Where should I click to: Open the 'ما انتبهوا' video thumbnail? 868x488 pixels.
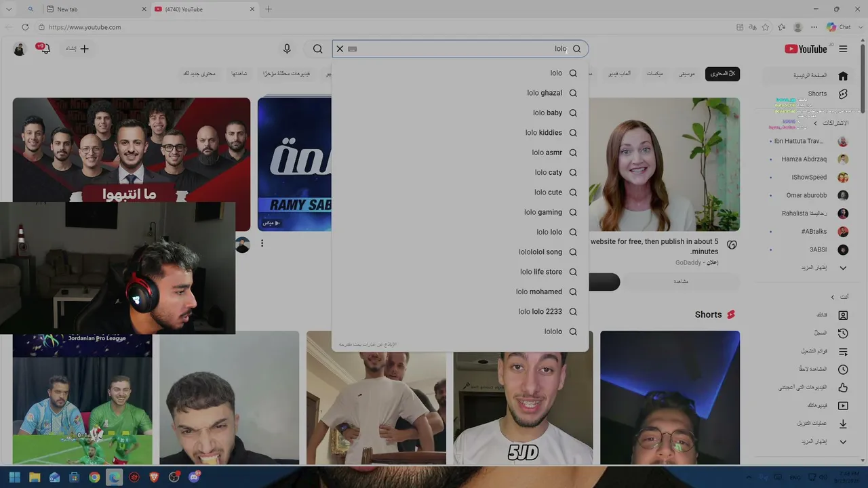coord(132,150)
